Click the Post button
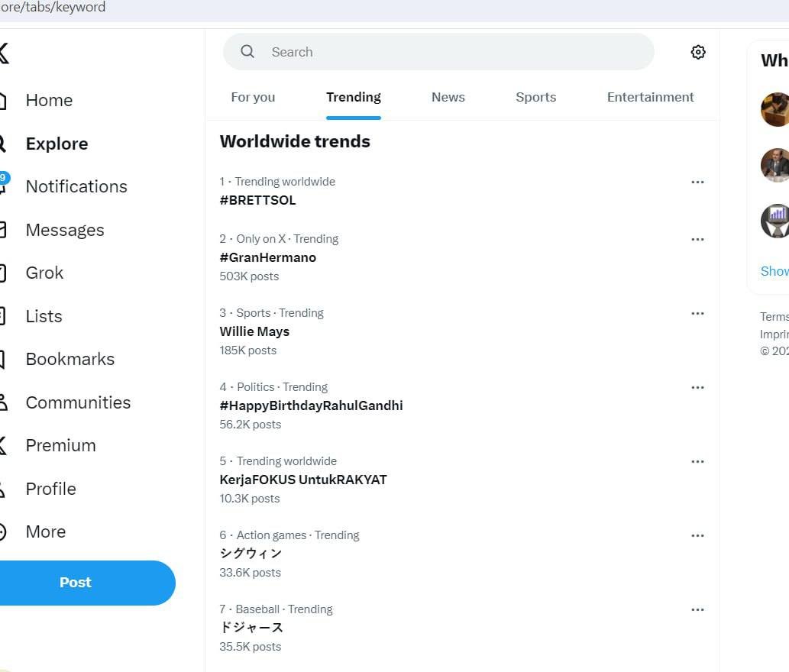789x672 pixels. tap(75, 582)
